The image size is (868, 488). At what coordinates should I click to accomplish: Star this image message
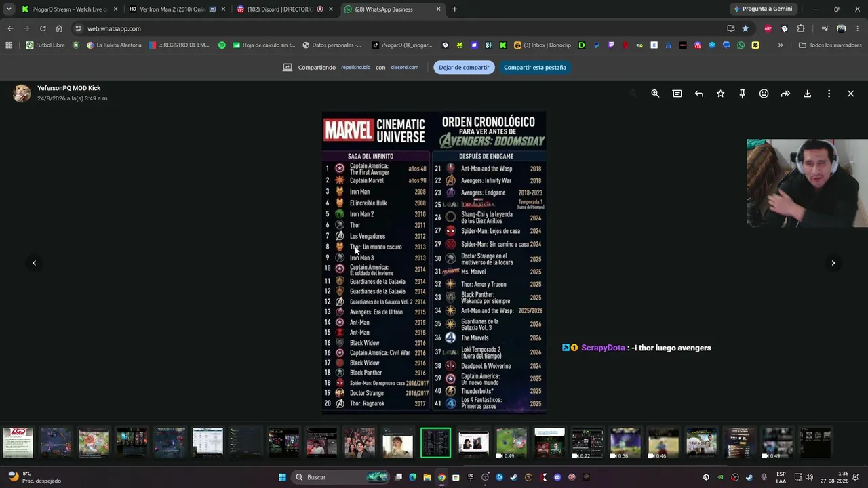[720, 94]
